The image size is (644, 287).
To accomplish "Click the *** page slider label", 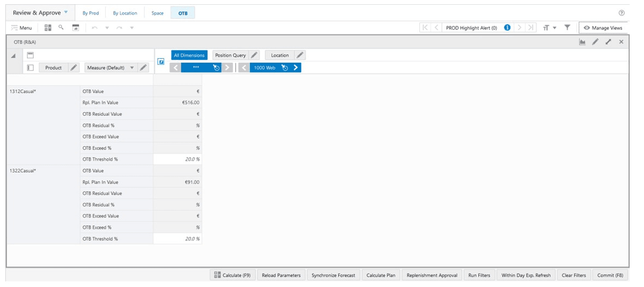I will [x=196, y=68].
